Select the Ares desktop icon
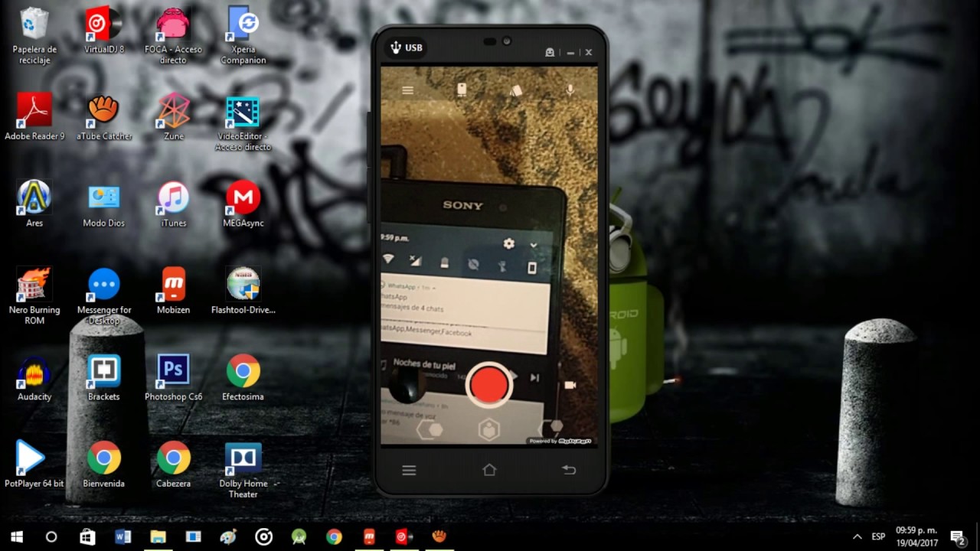Screen dimensions: 980x551 coord(34,204)
